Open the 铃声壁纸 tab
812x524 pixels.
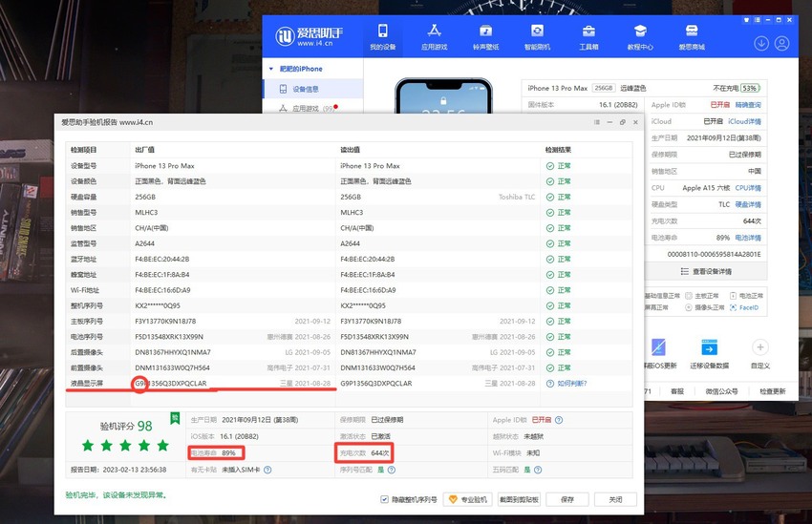tap(485, 37)
